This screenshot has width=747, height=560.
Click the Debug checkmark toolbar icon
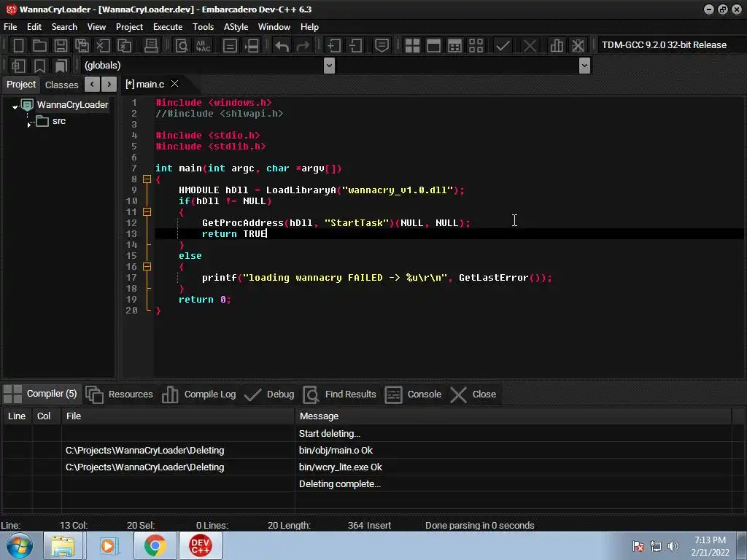[503, 45]
